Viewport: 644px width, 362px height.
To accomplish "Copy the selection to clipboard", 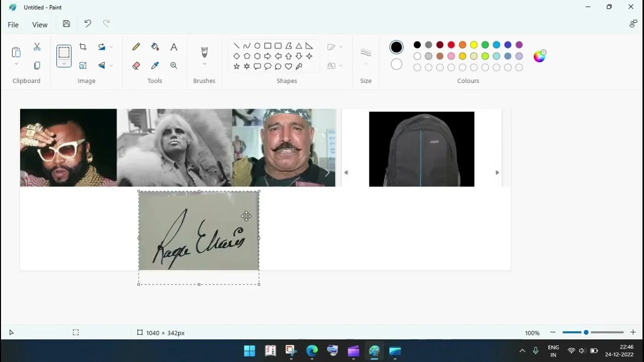I will click(x=37, y=65).
